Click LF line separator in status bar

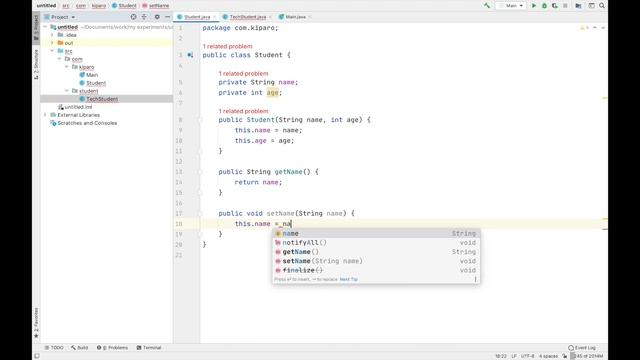tap(514, 356)
